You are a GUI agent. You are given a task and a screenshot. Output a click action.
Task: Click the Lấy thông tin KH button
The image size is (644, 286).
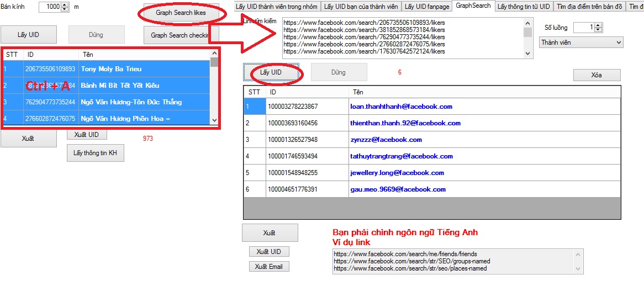(96, 153)
